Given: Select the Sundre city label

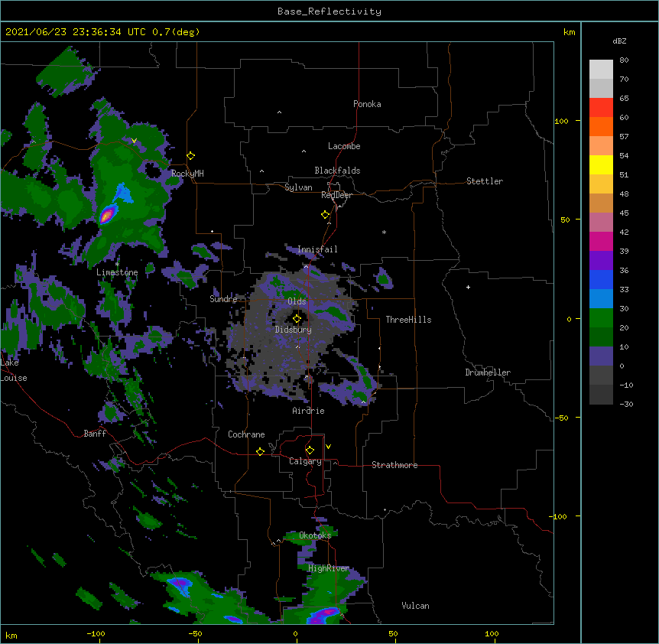Looking at the screenshot, I should [x=223, y=299].
